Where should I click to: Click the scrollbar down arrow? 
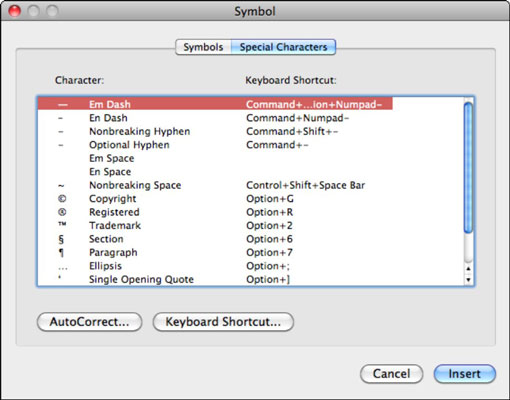pos(468,279)
